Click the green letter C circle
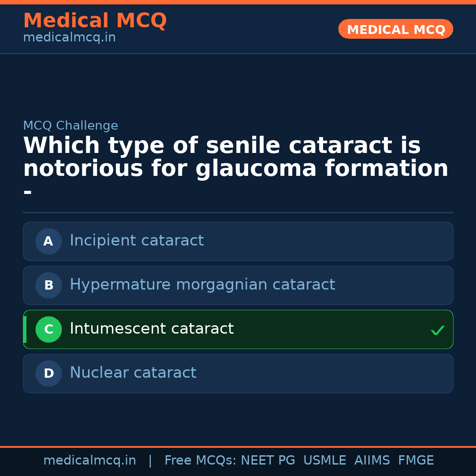The image size is (476, 476). [x=48, y=329]
